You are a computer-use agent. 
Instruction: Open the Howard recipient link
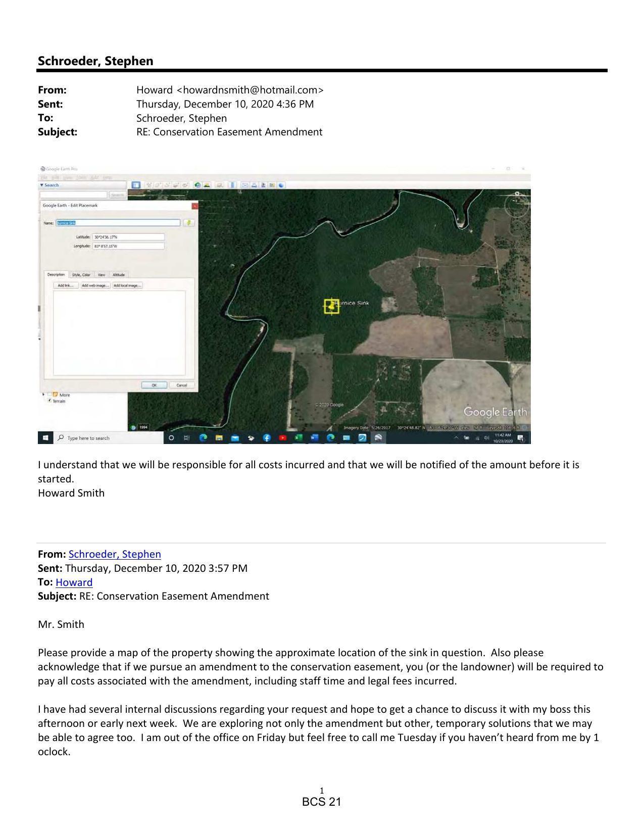pos(74,582)
